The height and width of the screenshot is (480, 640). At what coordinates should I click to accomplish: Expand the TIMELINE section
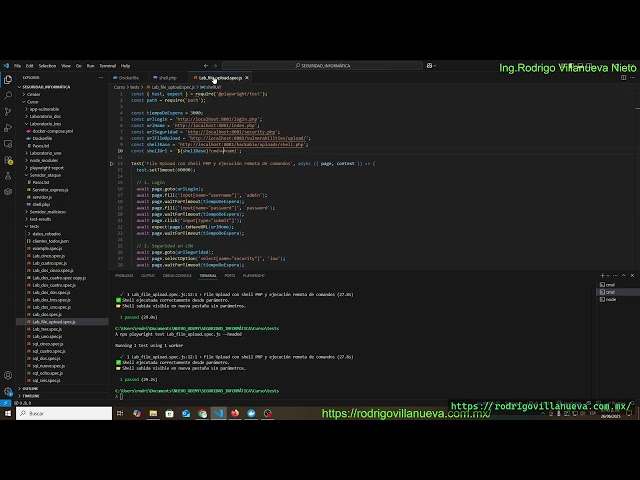tap(31, 396)
